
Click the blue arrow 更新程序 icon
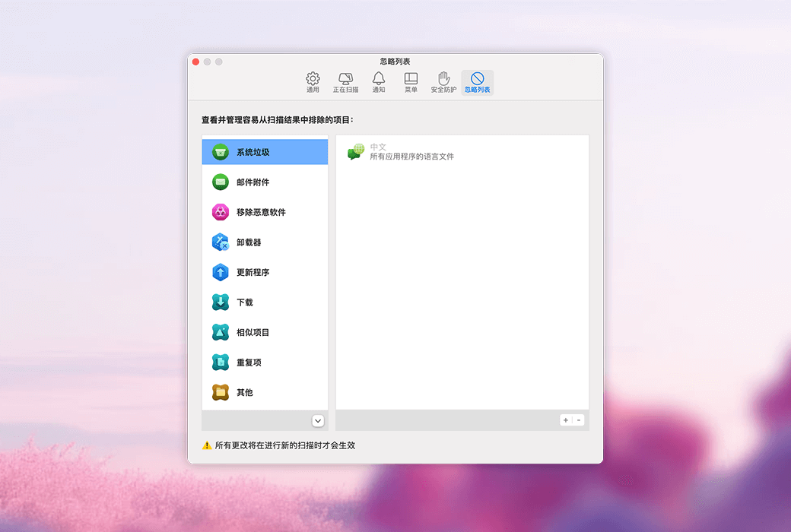(221, 272)
